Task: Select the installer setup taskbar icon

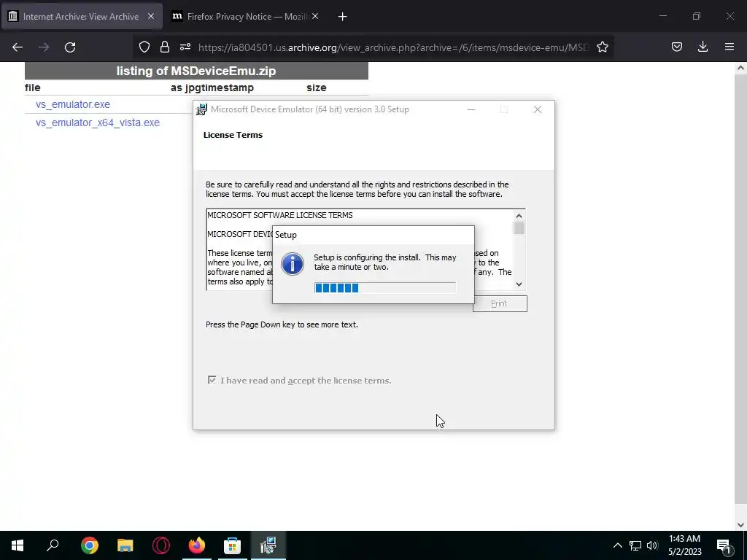Action: (268, 545)
